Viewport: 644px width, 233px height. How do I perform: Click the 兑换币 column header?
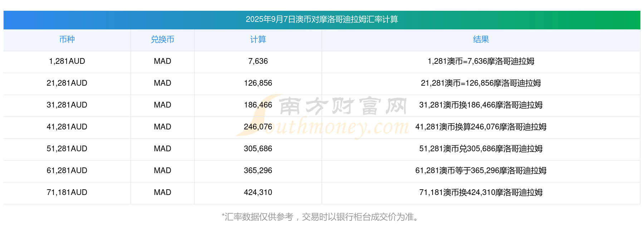pyautogui.click(x=162, y=39)
